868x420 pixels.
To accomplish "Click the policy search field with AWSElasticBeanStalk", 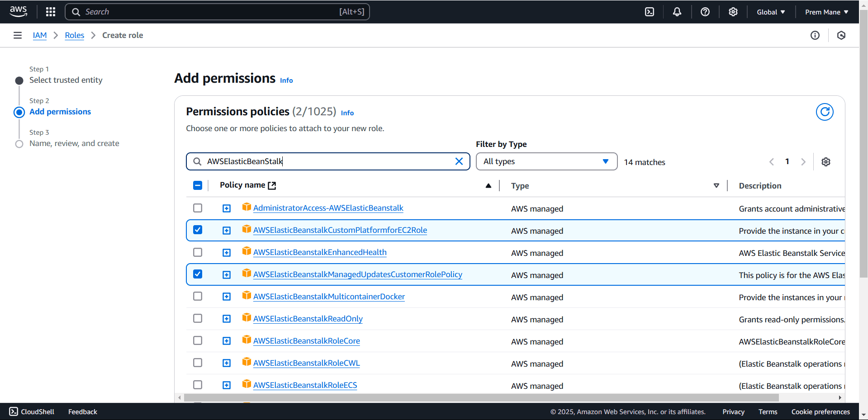I will point(328,161).
